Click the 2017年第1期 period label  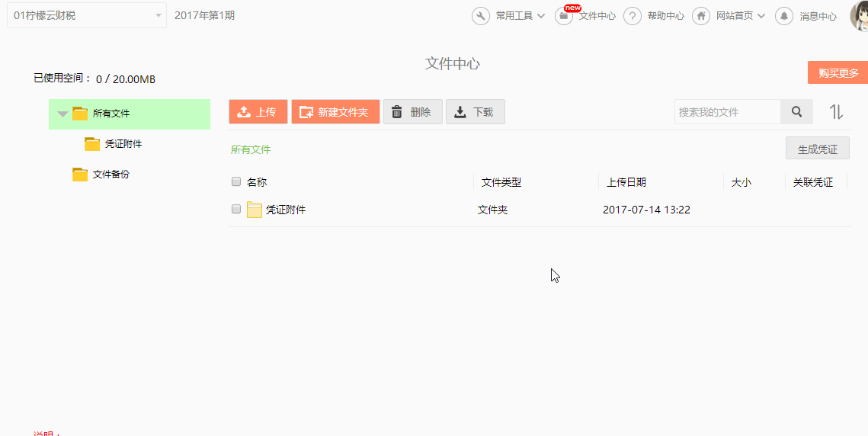click(x=205, y=15)
